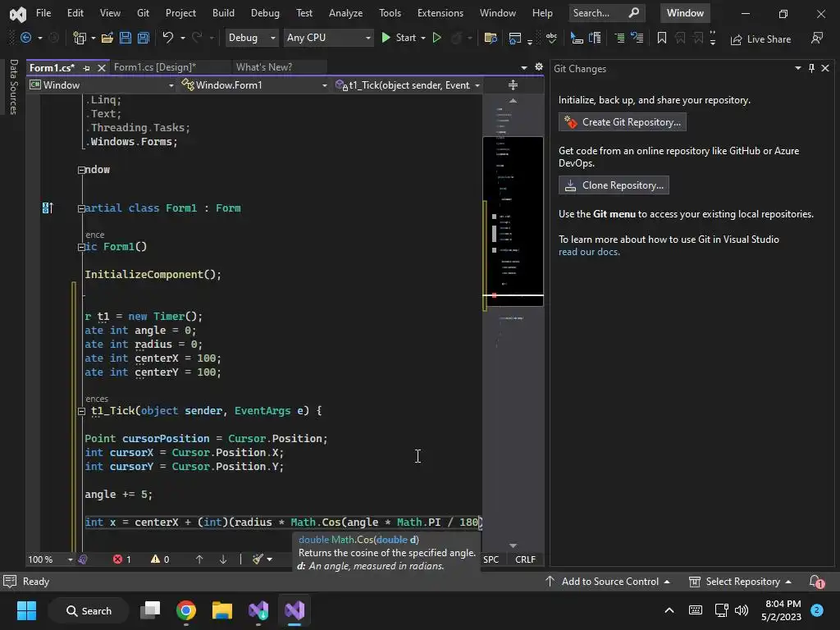The width and height of the screenshot is (840, 630).
Task: Open the Git menu
Action: (143, 13)
